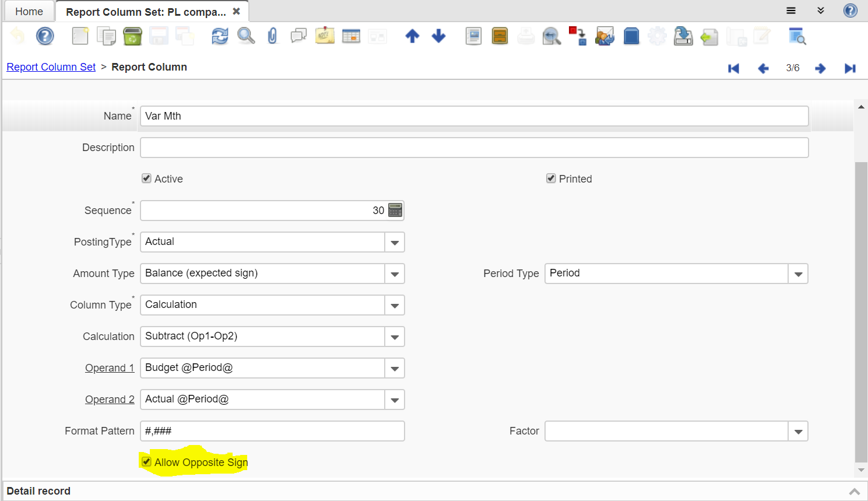Viewport: 868px width, 501px height.
Task: Go to next record arrow
Action: [x=820, y=68]
